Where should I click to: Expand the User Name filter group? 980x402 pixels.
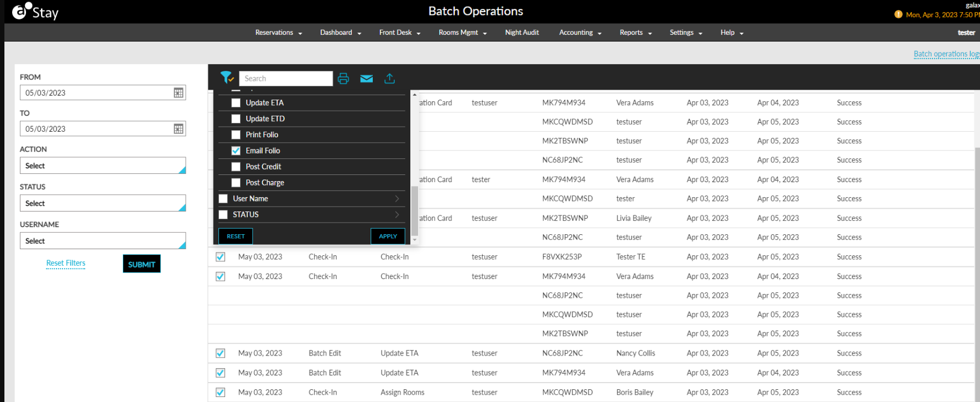(x=397, y=199)
